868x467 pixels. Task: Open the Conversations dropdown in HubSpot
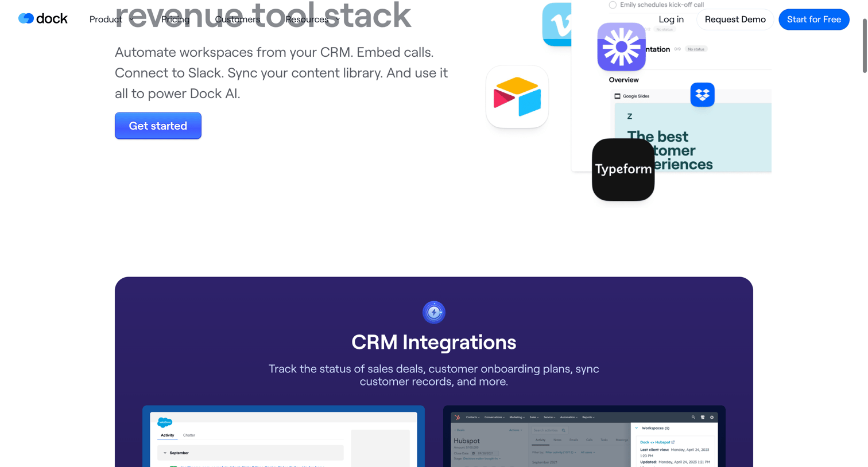pyautogui.click(x=494, y=417)
